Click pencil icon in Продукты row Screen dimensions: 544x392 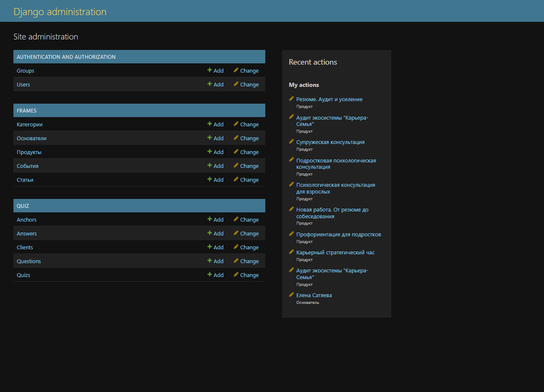click(236, 152)
